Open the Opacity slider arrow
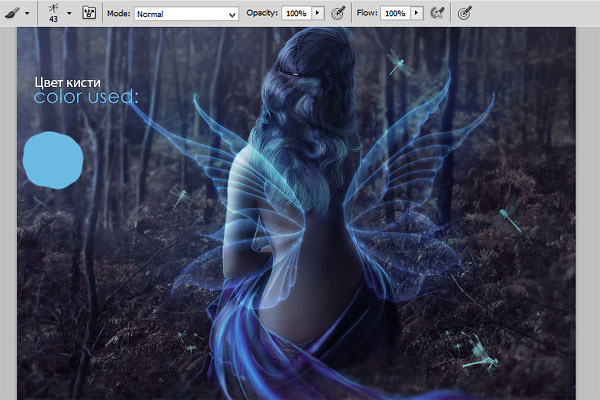This screenshot has width=600, height=400. (318, 13)
